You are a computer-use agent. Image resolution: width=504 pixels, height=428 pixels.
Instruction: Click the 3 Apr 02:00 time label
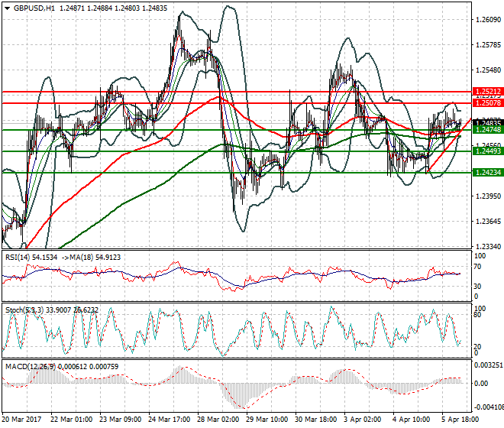coord(363,420)
